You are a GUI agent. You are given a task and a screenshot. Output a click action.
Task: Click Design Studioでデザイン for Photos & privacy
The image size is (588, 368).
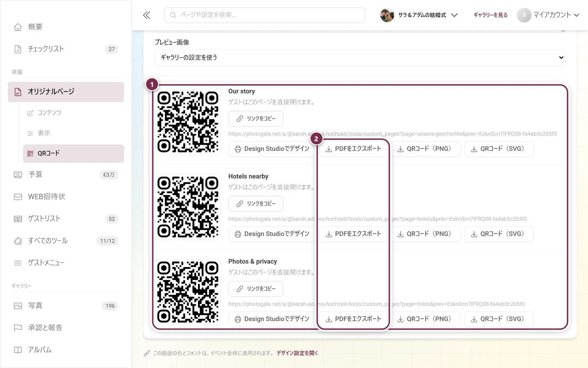[272, 319]
